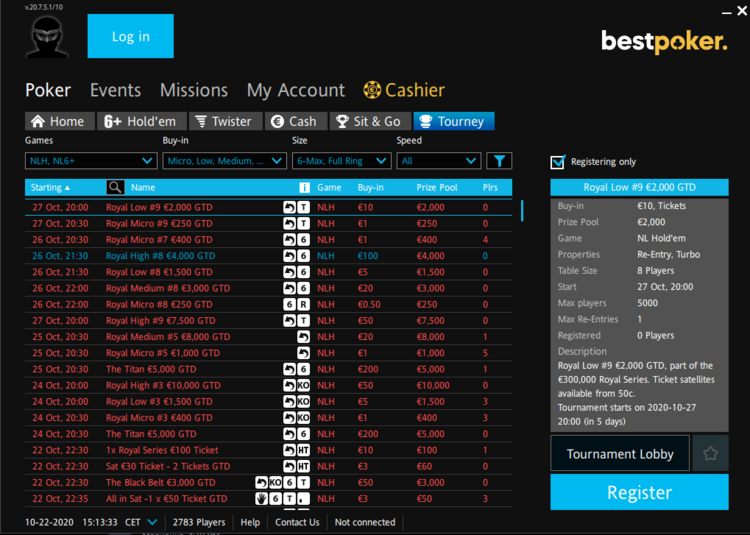Open the Tournament Lobby

click(x=620, y=453)
